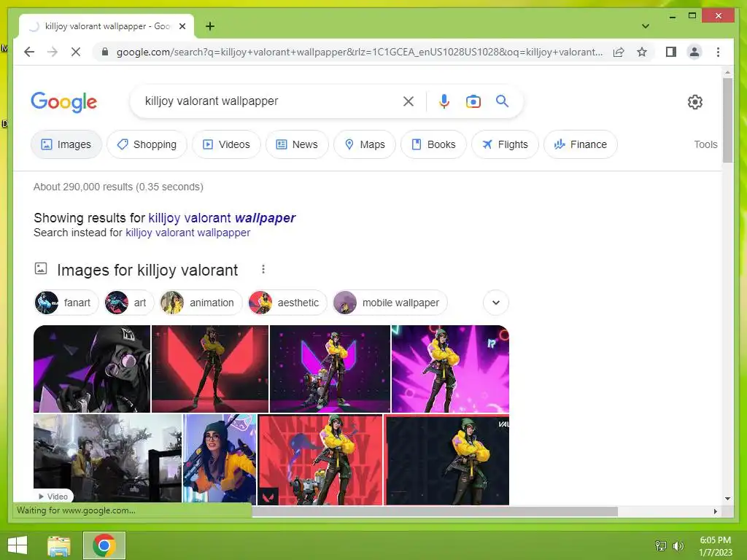747x560 pixels.
Task: Open more options beside Images heading
Action: click(x=263, y=270)
